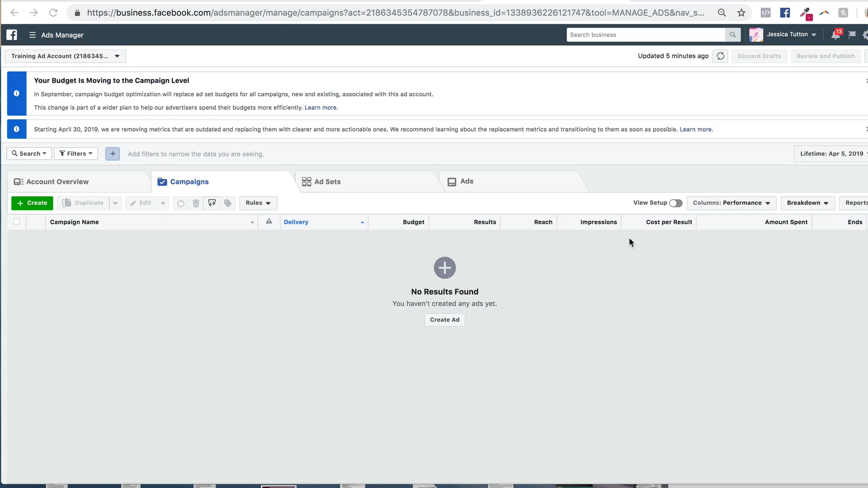Reload the page with browser refresh icon
This screenshot has height=488, width=868.
[x=53, y=13]
